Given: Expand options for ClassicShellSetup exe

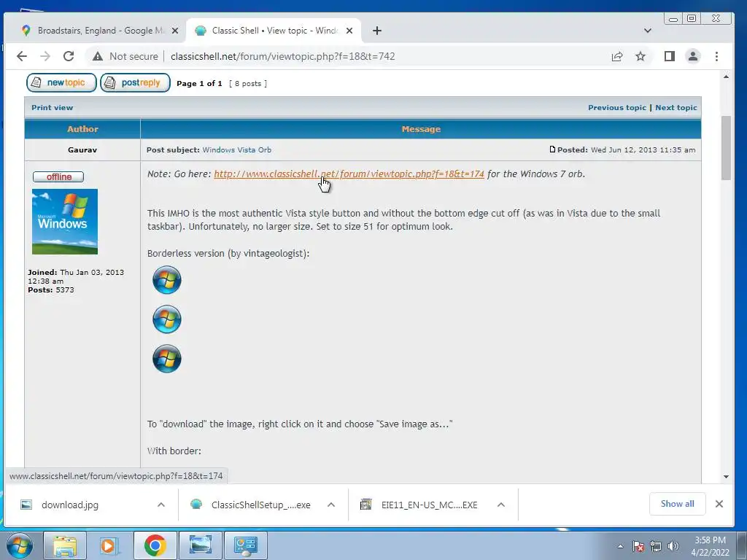Looking at the screenshot, I should tap(331, 505).
